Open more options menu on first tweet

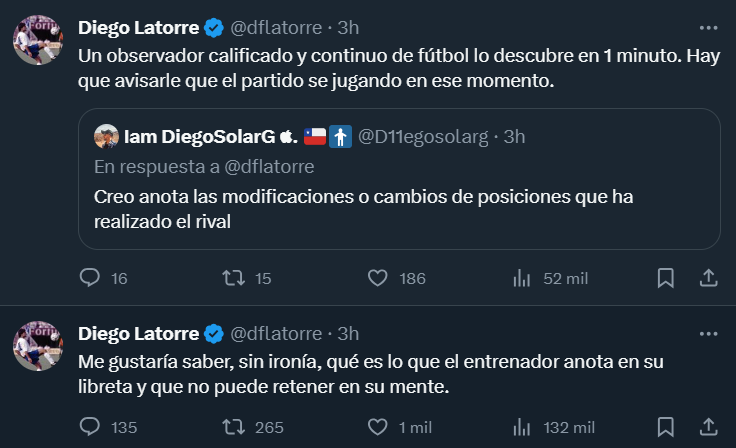(708, 28)
